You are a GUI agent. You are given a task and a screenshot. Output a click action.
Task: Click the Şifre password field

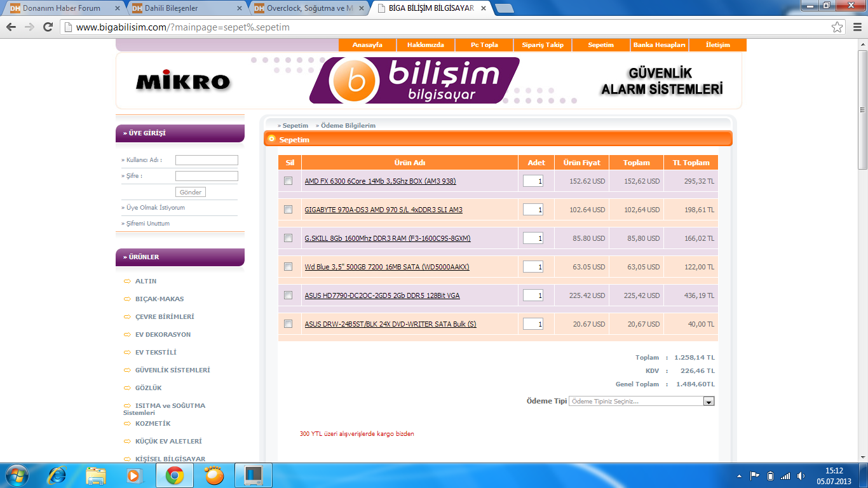point(207,176)
